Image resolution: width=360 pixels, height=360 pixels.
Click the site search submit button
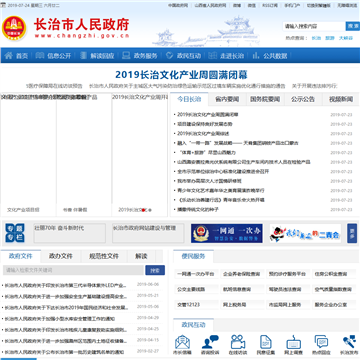[x=353, y=26]
